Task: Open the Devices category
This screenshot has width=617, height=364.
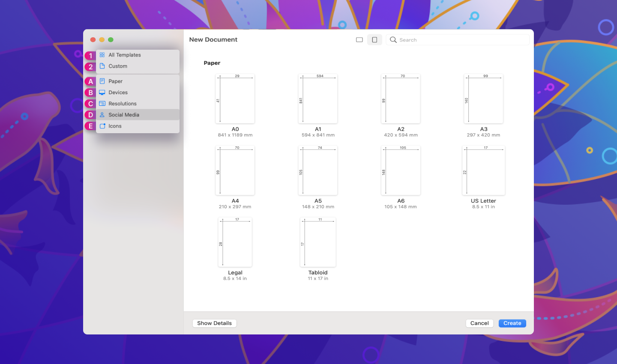Action: pyautogui.click(x=138, y=92)
